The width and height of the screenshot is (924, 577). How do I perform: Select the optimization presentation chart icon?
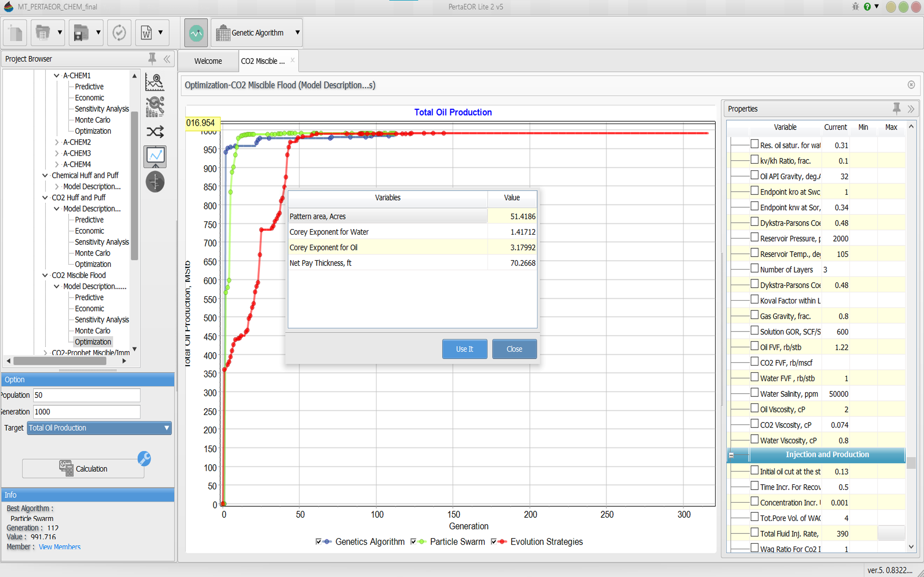point(154,156)
